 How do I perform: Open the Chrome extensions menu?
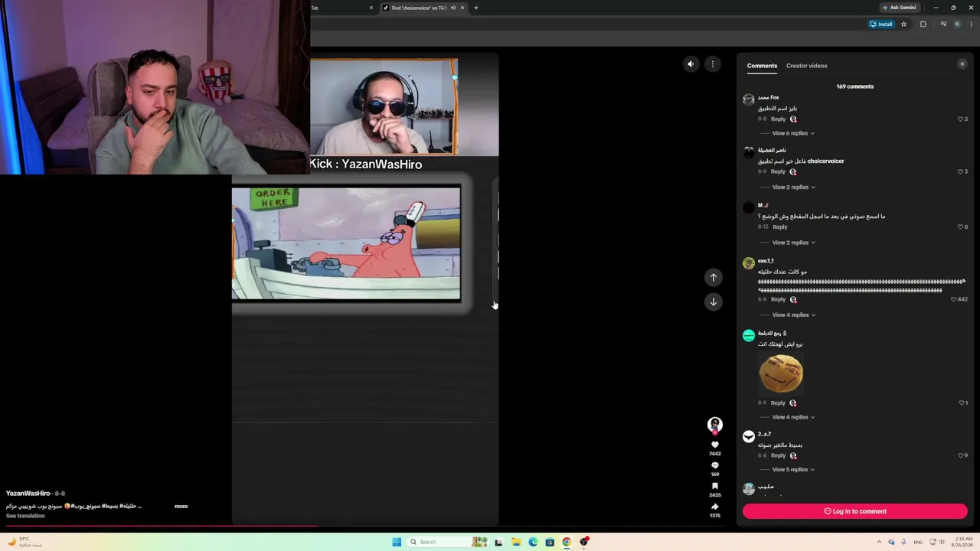point(923,24)
